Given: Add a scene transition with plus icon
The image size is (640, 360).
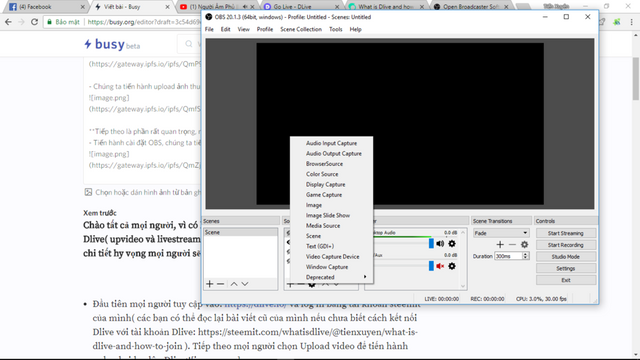Looking at the screenshot, I should click(x=500, y=244).
